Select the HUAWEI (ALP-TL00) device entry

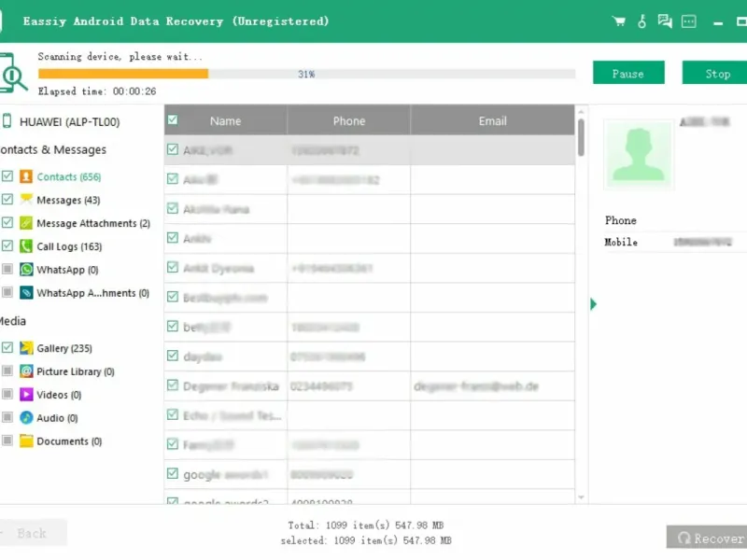(x=69, y=122)
